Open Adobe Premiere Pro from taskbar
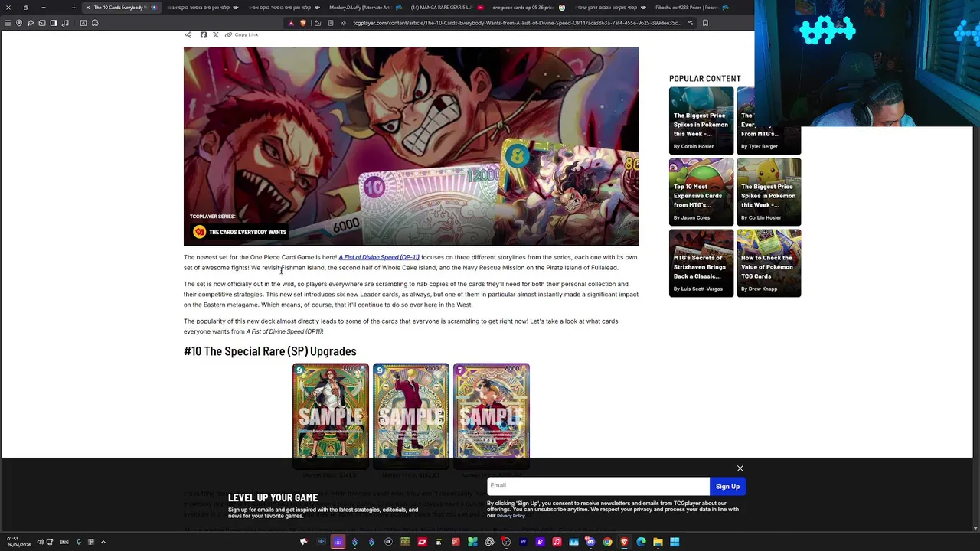This screenshot has width=980, height=551. [523, 542]
